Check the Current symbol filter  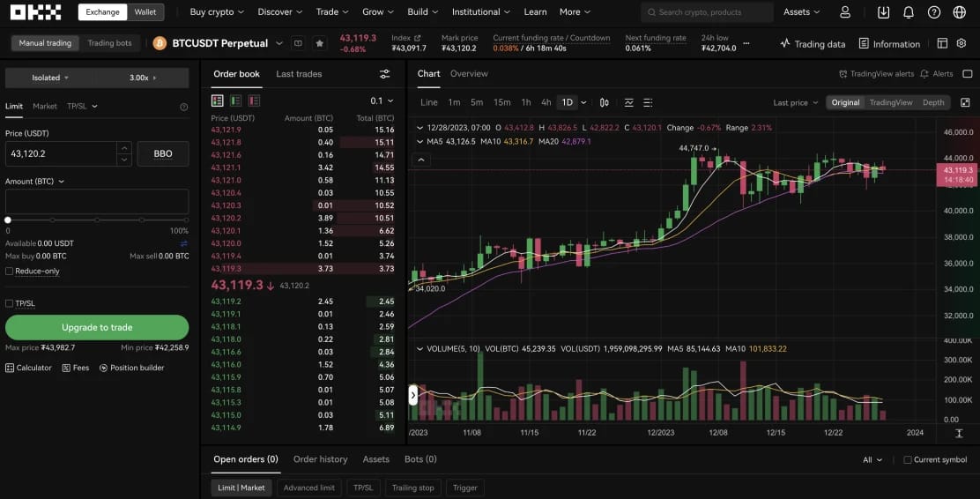tap(908, 459)
